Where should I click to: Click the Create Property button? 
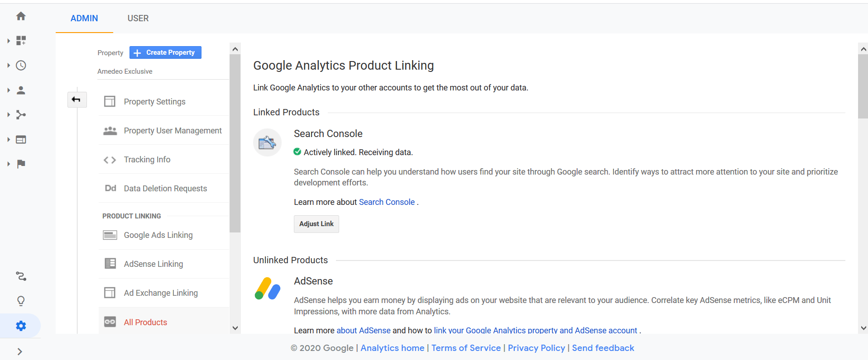pos(165,52)
